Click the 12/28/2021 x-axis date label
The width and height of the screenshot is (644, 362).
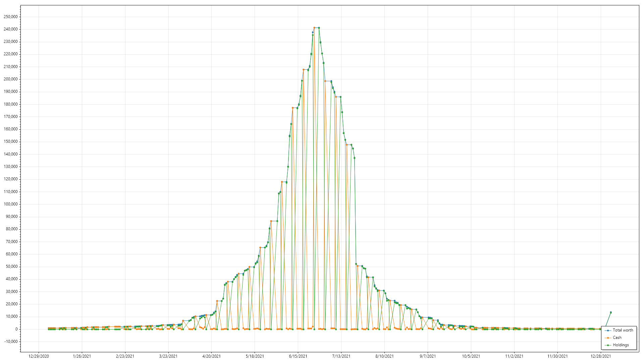[601, 356]
